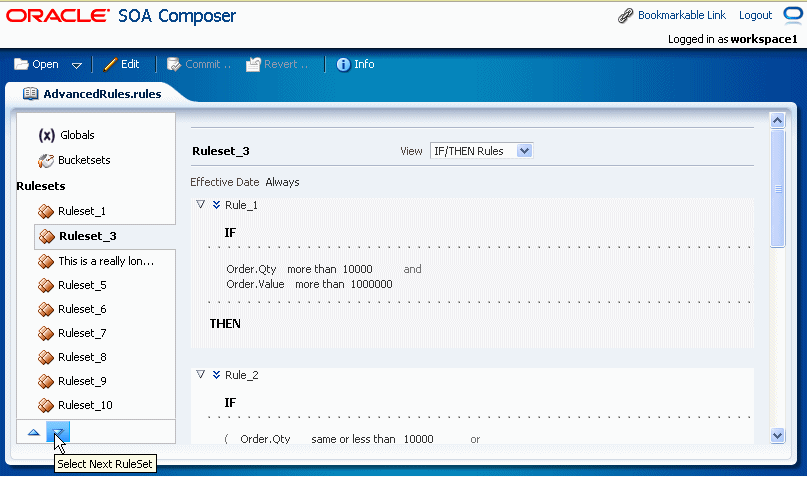Viewport: 807px width, 477px height.
Task: Click the Edit pencil button
Action: (121, 64)
